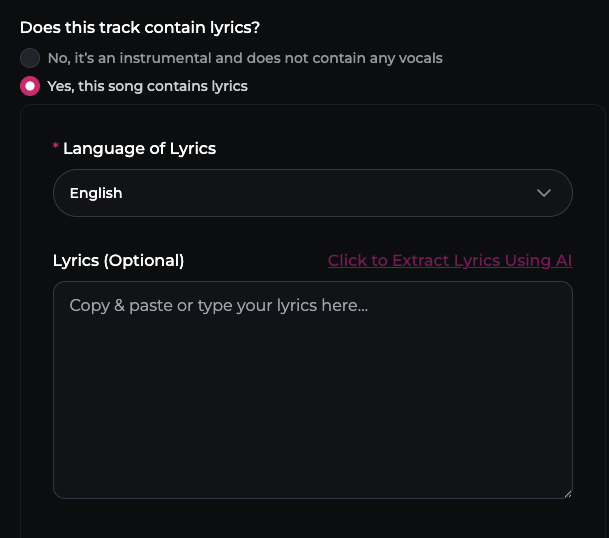The image size is (609, 538).
Task: Click the chevron arrow in the language dropdown
Action: [544, 193]
